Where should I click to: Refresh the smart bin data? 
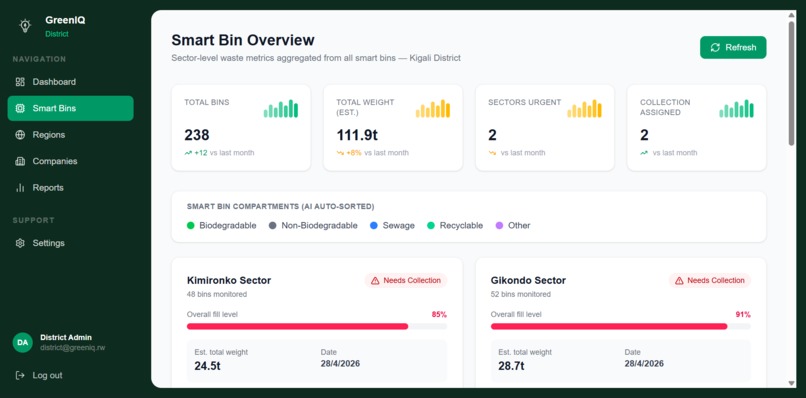click(733, 48)
